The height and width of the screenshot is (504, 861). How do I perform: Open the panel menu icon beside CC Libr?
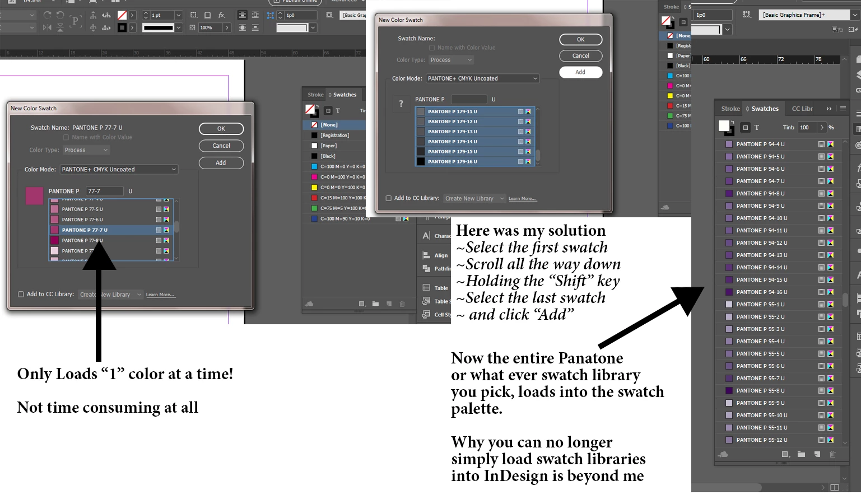click(843, 109)
